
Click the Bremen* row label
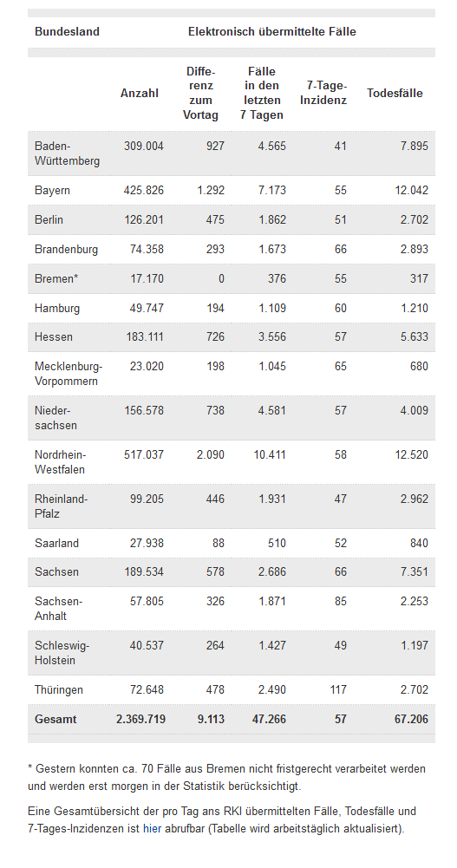(55, 278)
